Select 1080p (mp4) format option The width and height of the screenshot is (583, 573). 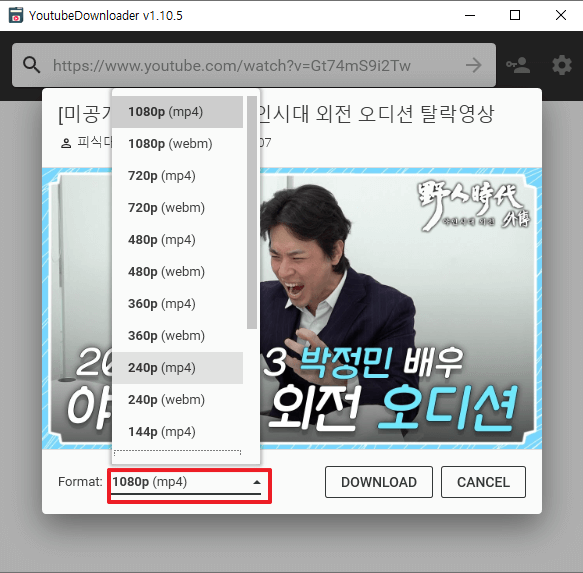tap(177, 112)
